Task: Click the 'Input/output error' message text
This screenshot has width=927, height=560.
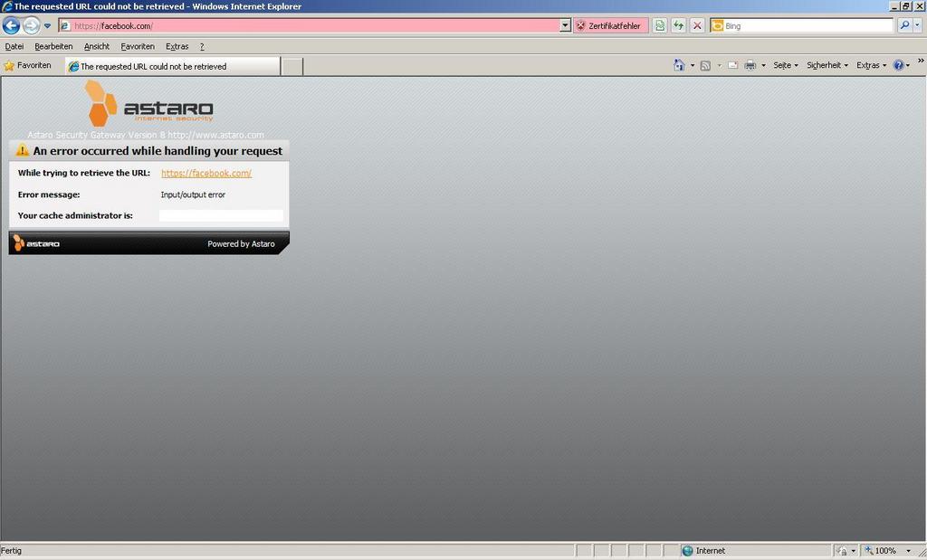Action: [193, 195]
